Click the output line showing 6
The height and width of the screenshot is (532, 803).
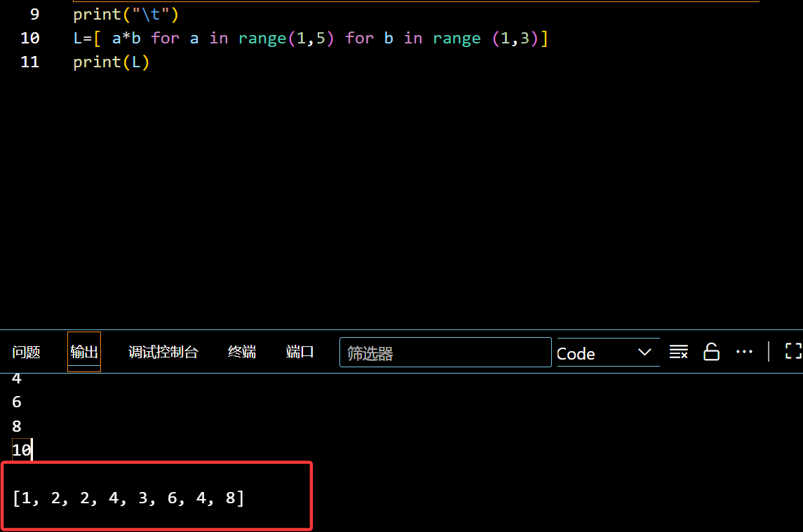click(17, 402)
